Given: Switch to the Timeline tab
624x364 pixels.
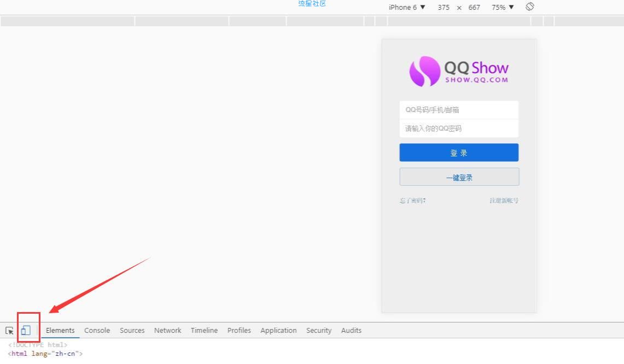Looking at the screenshot, I should 204,330.
